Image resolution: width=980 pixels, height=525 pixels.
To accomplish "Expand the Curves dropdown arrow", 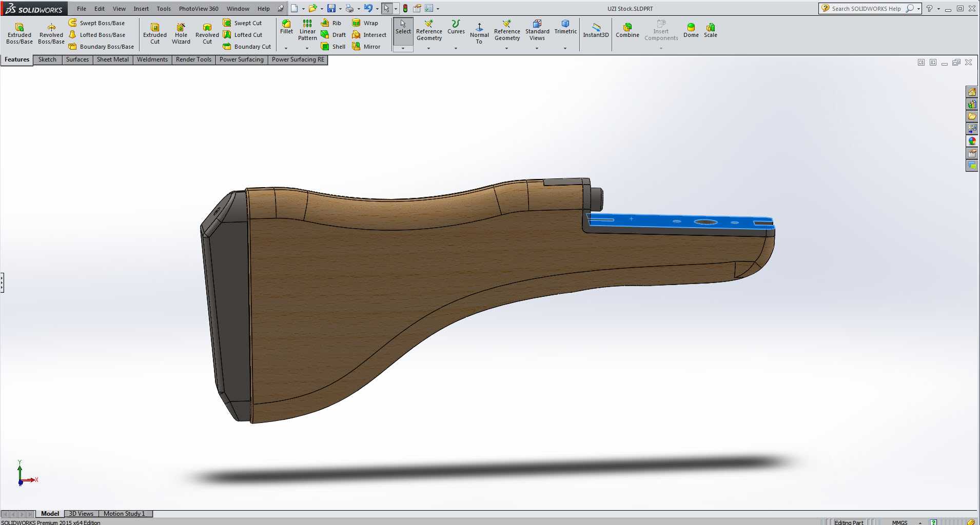I will [456, 48].
